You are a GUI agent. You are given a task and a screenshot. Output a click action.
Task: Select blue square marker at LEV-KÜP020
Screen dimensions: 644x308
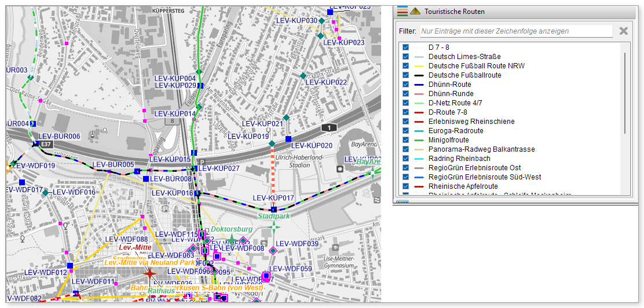tap(288, 139)
